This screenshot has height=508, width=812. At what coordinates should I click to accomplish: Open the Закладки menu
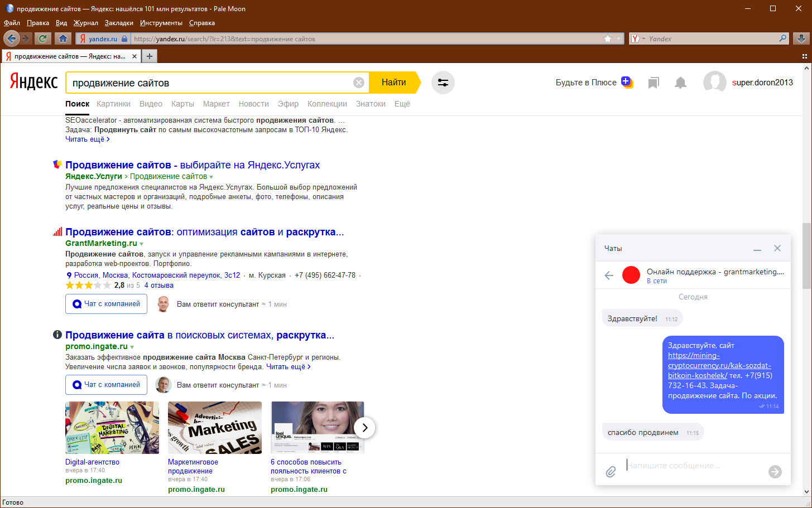(x=119, y=23)
